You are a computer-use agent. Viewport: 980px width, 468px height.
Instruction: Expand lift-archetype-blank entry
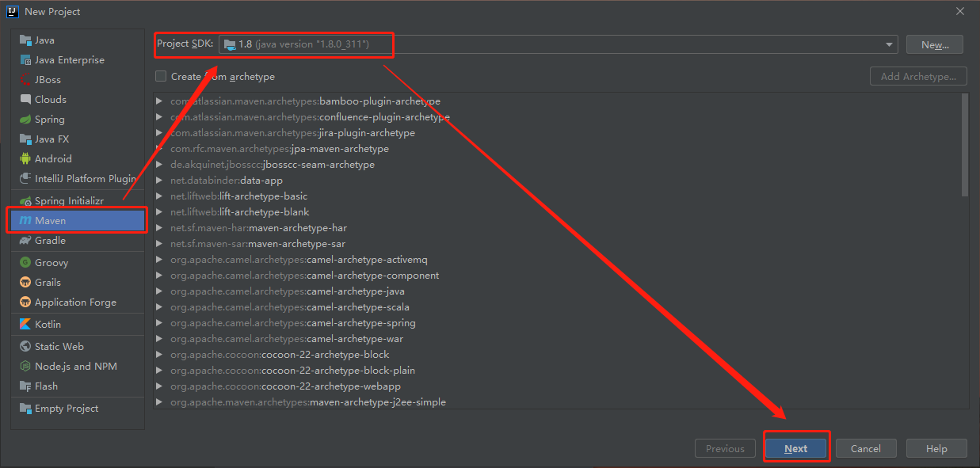tap(159, 212)
